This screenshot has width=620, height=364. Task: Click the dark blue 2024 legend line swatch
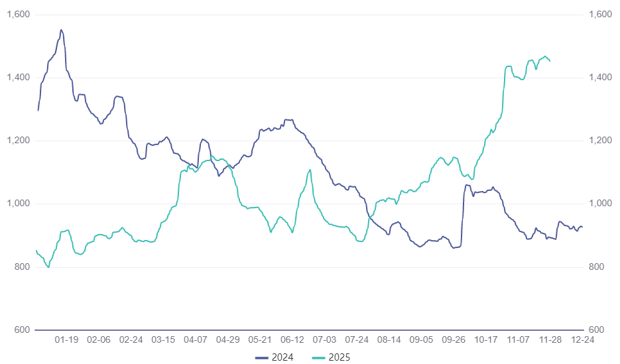(x=263, y=357)
